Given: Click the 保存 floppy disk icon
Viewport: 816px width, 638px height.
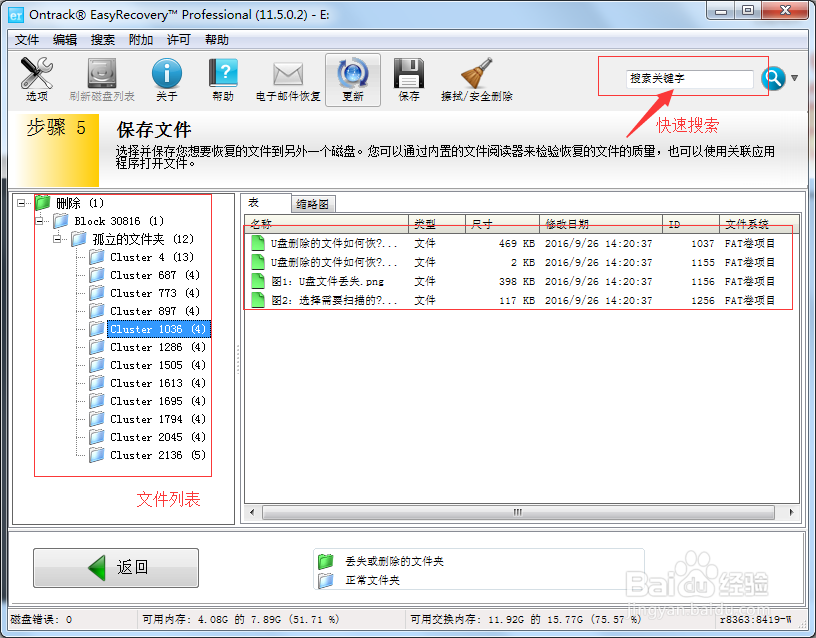Looking at the screenshot, I should (x=409, y=79).
